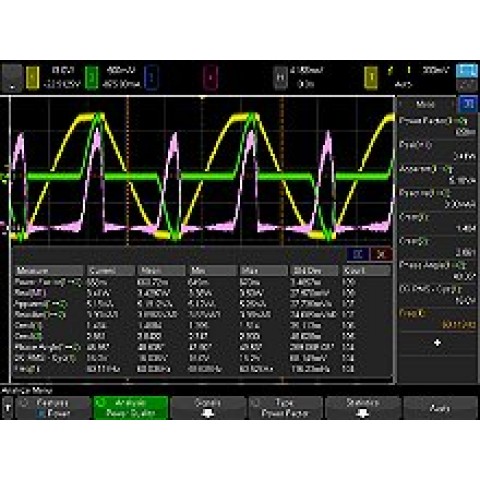Open the Type Power Factor selector

pos(285,408)
